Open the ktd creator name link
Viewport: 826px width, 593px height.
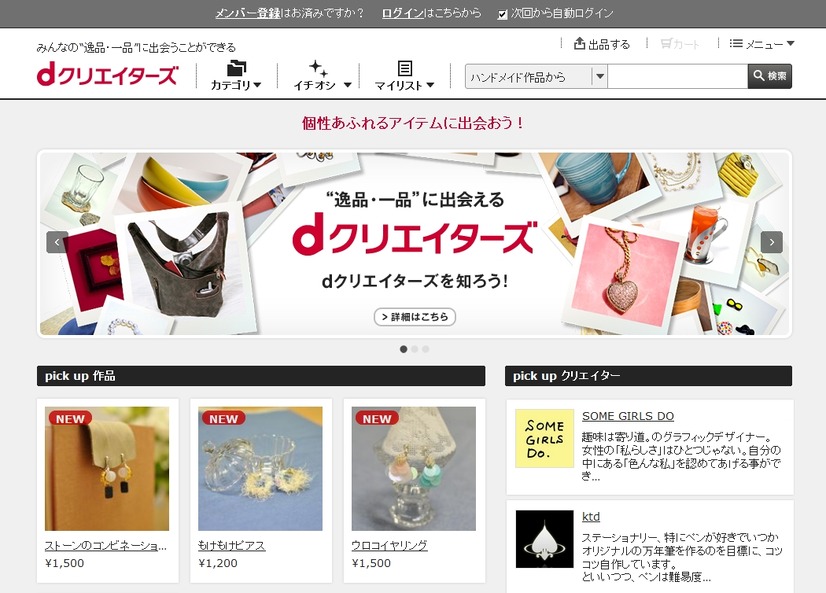(x=591, y=517)
